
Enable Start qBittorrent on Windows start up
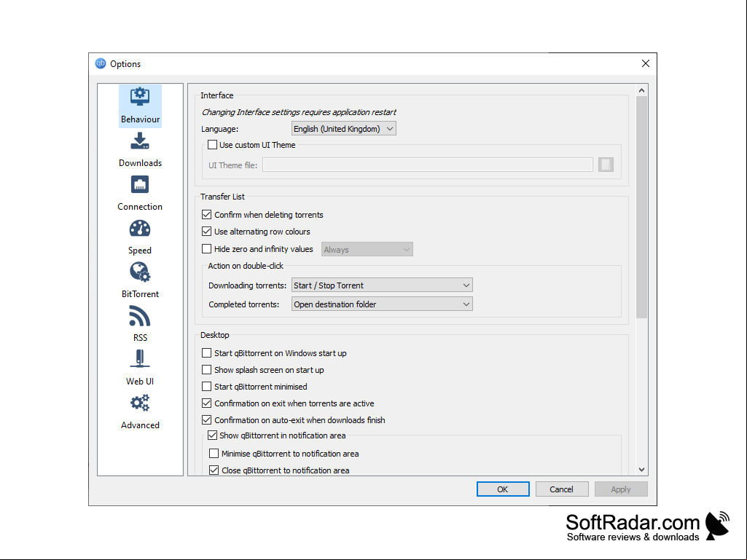coord(207,353)
